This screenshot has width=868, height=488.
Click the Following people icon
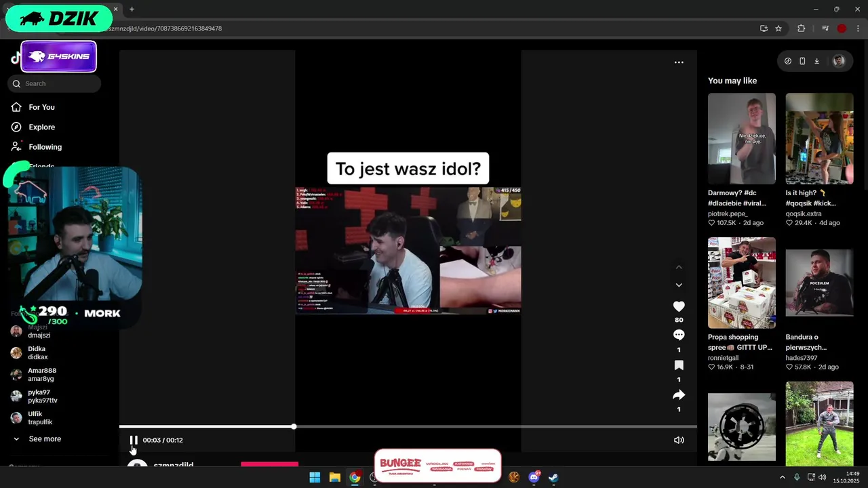[16, 147]
